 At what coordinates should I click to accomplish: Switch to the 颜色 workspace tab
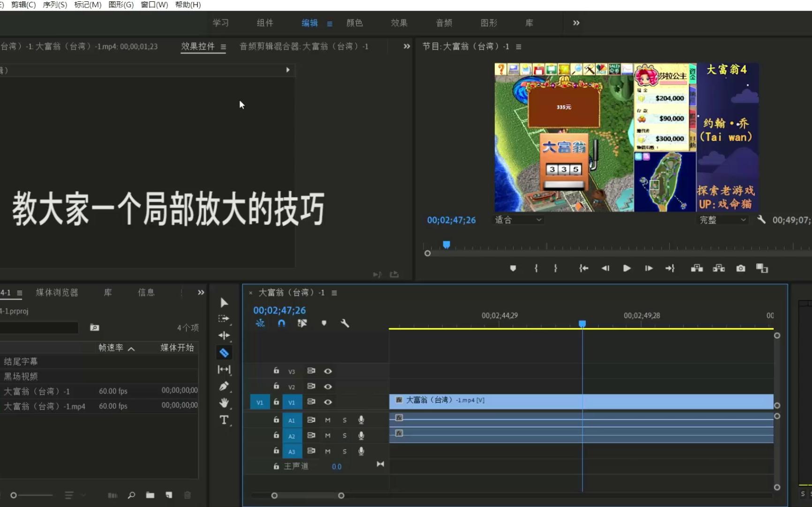point(355,23)
